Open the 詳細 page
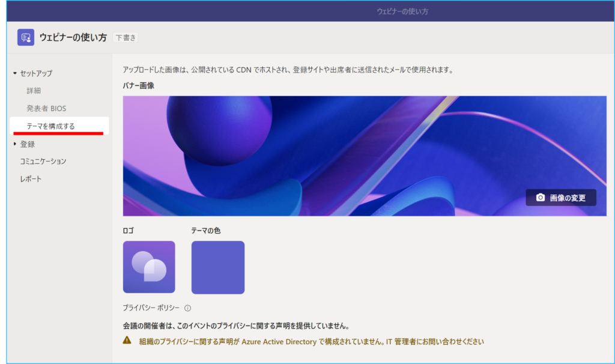 34,91
